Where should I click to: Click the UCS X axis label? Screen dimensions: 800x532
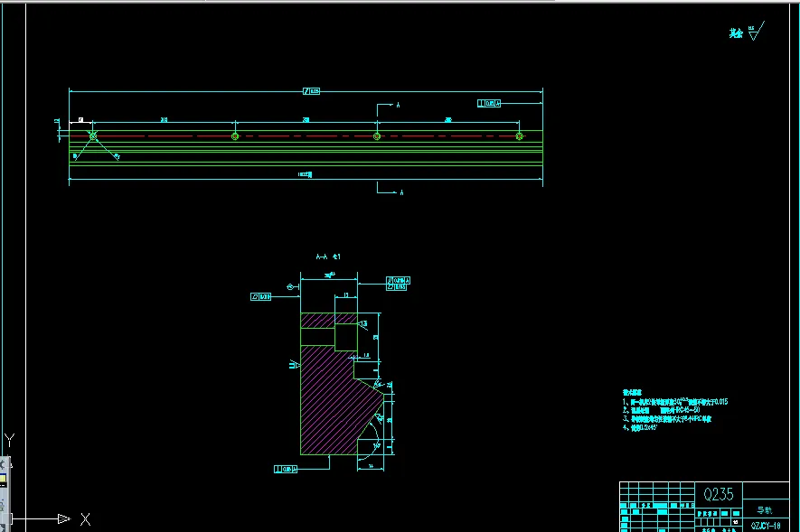click(85, 519)
